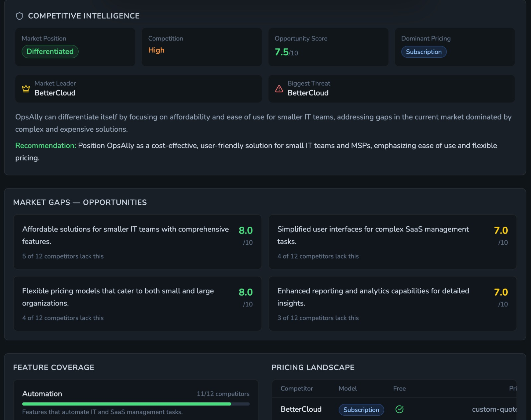Click the Free column header
The image size is (531, 420).
[399, 388]
